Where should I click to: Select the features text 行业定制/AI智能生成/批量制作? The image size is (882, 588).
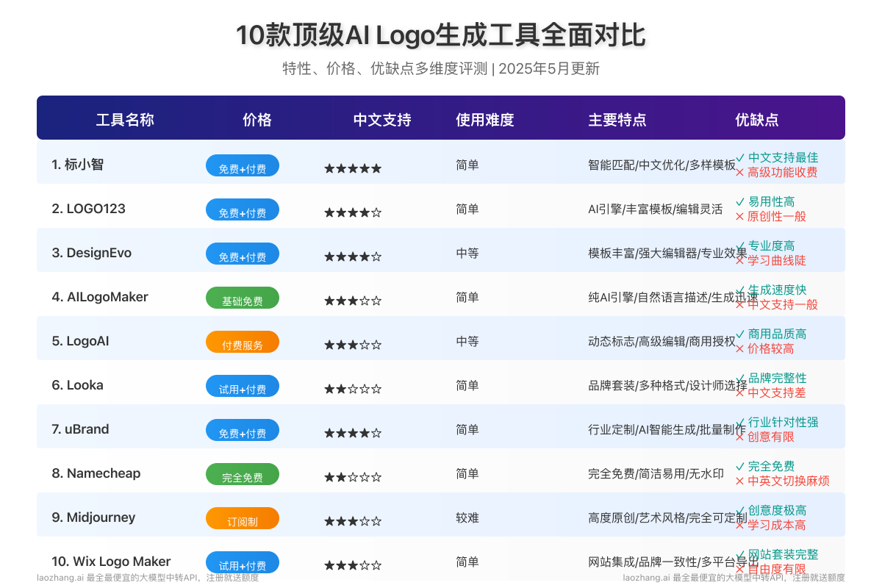[667, 429]
